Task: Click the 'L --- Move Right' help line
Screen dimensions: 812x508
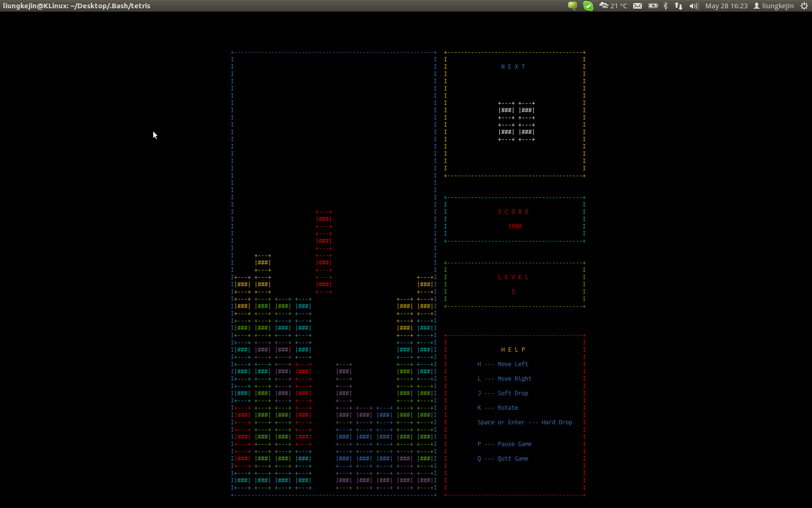Action: tap(505, 379)
